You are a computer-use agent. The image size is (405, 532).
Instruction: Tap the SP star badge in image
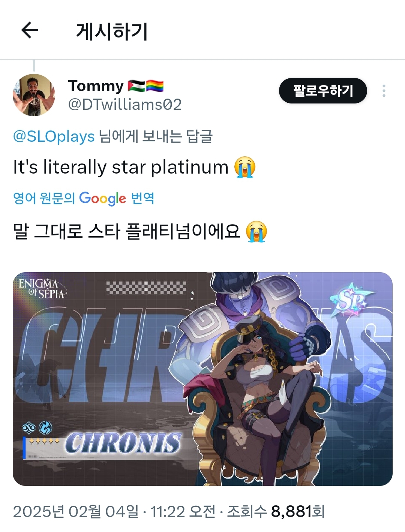[351, 300]
